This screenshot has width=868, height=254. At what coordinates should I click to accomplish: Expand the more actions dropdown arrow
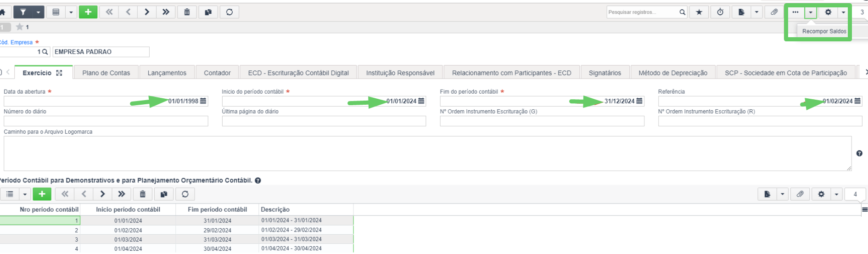(x=811, y=12)
